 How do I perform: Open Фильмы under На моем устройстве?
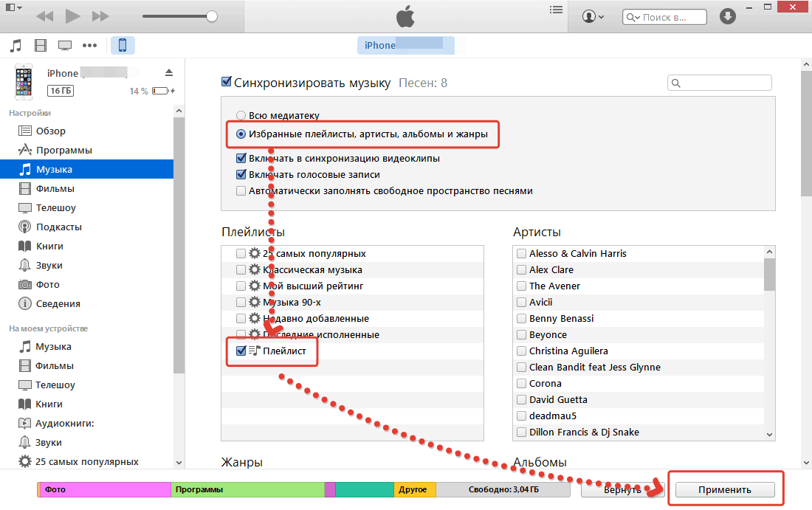pos(55,365)
